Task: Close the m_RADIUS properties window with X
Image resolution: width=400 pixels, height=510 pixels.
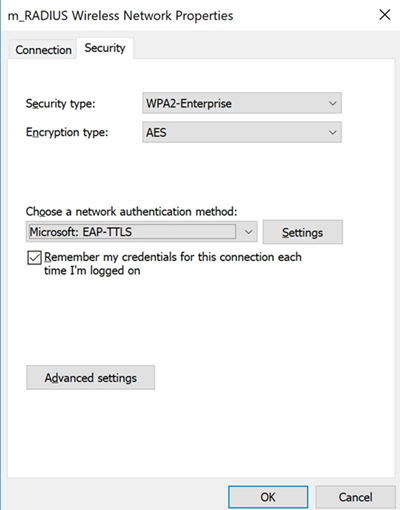Action: click(385, 15)
